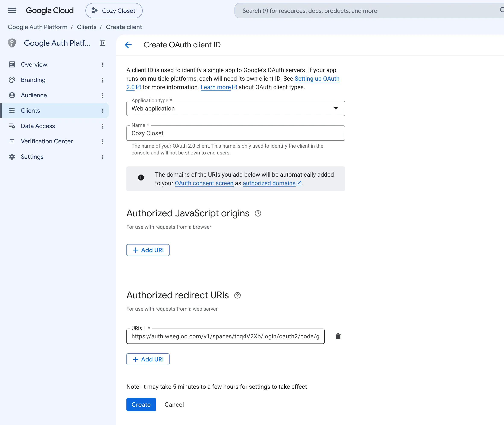Image resolution: width=504 pixels, height=425 pixels.
Task: Open more options for Verification Center
Action: [103, 142]
